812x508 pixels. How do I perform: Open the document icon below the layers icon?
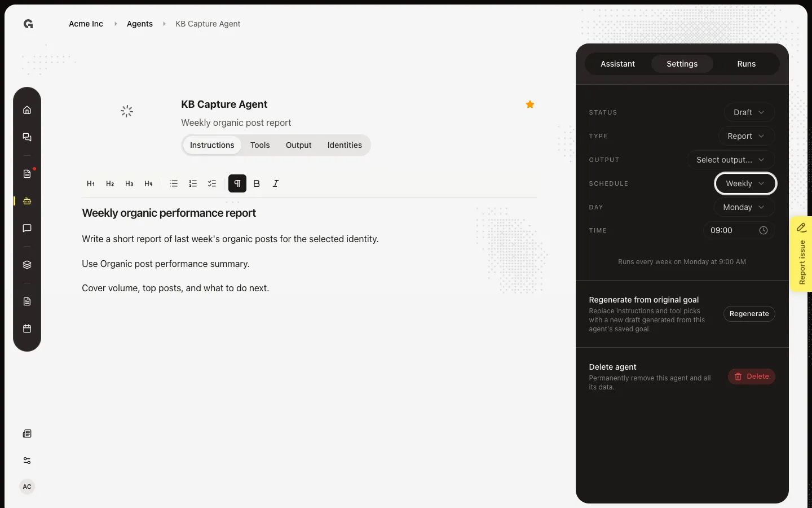(27, 301)
